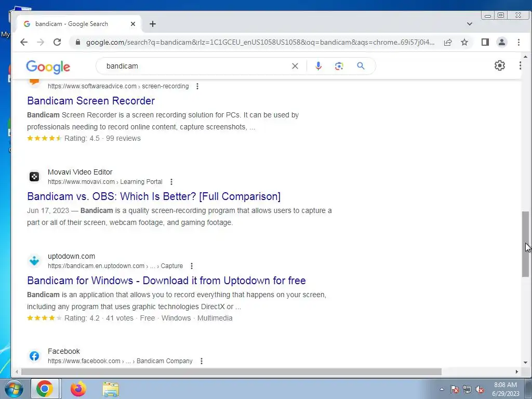Open a new Chrome tab

(153, 24)
